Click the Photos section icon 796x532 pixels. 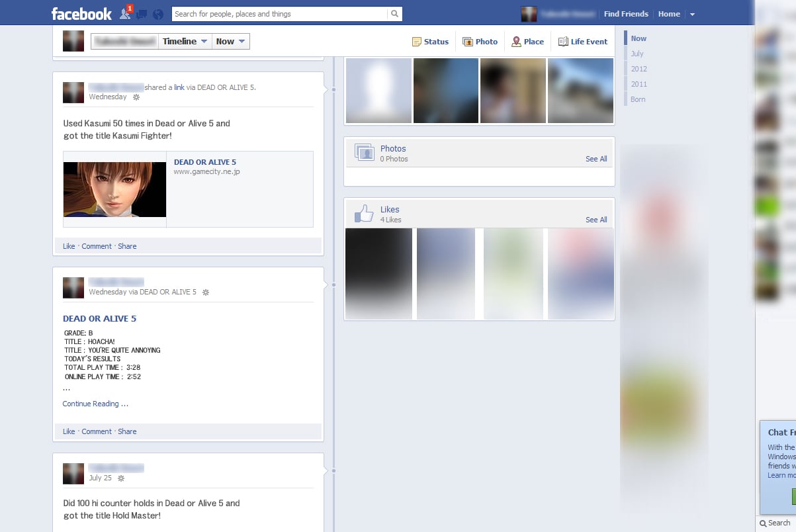tap(364, 153)
